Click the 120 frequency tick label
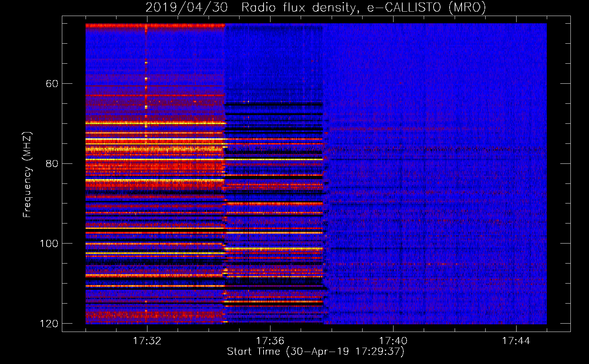589x364 pixels. (x=49, y=324)
